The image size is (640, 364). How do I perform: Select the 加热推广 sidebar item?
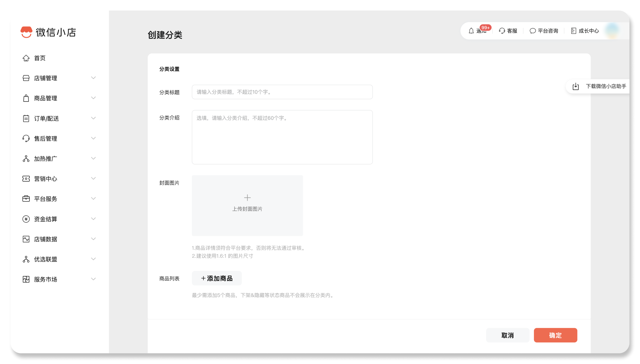(x=45, y=159)
